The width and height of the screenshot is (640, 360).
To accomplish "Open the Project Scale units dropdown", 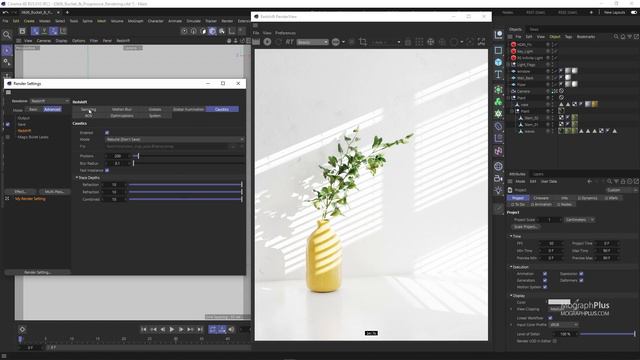I will (580, 220).
